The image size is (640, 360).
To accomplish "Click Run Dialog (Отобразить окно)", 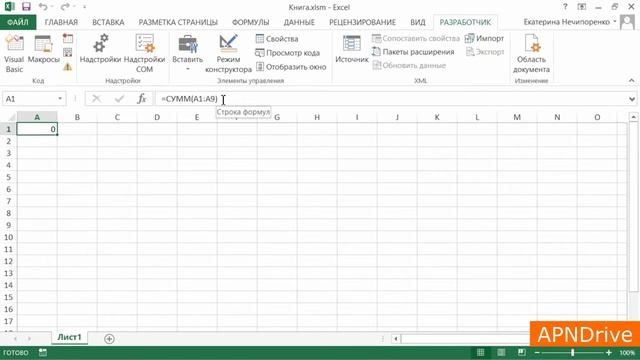I will coord(291,67).
